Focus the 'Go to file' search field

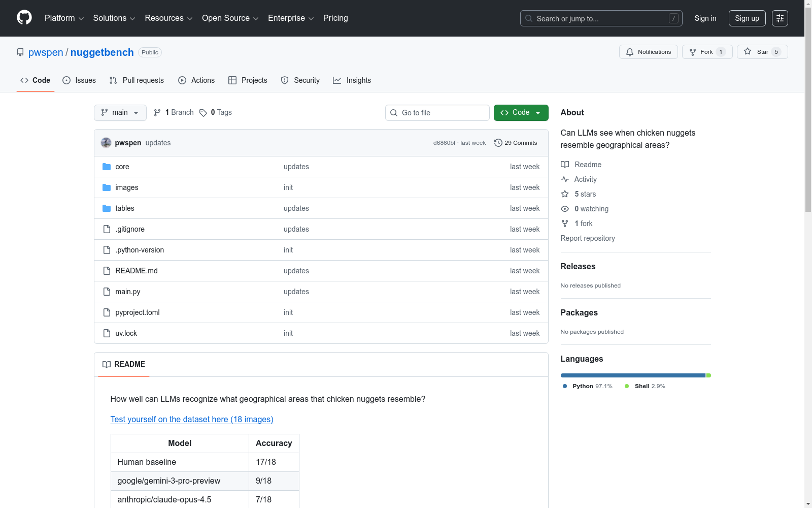(437, 113)
